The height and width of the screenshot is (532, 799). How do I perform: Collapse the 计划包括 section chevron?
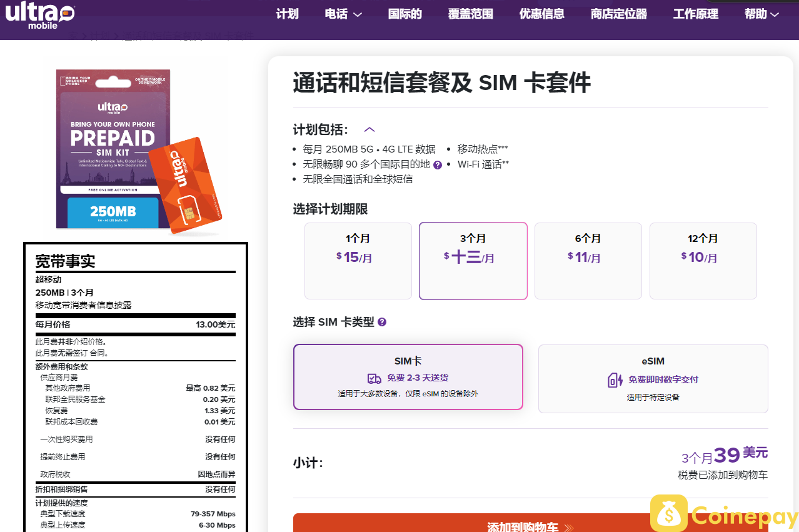click(x=369, y=130)
